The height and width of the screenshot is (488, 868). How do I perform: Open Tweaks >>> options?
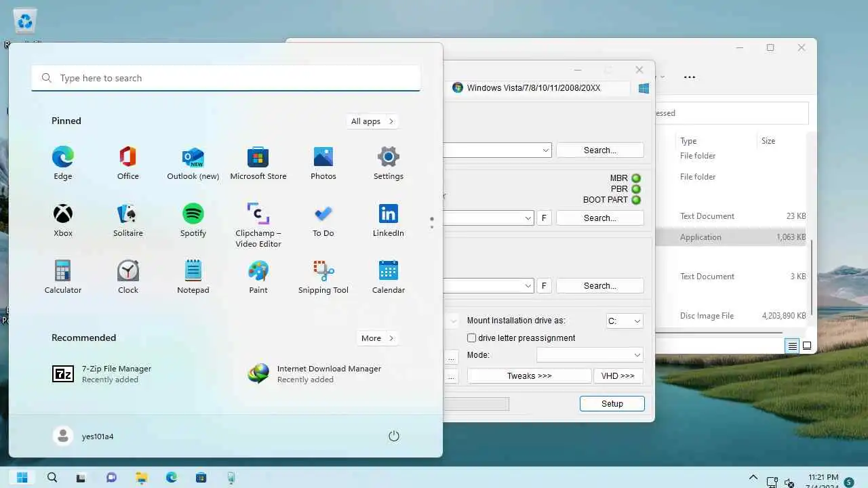pyautogui.click(x=530, y=376)
